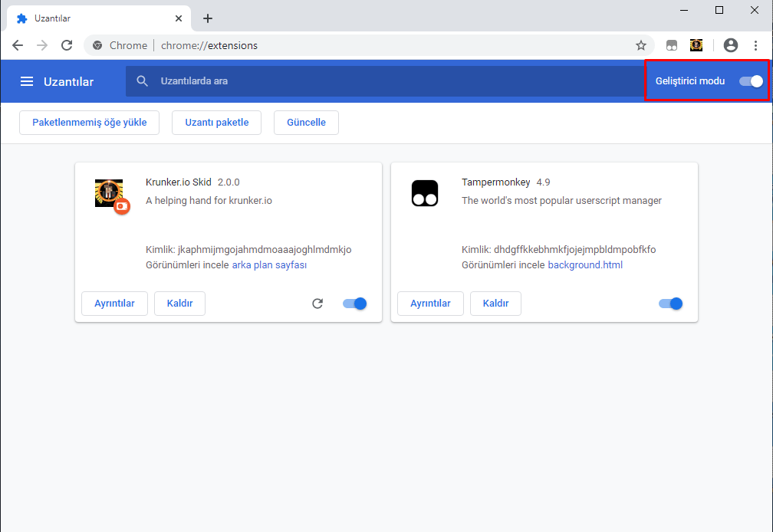This screenshot has width=773, height=532.
Task: Open the Chrome profile avatar
Action: (x=731, y=45)
